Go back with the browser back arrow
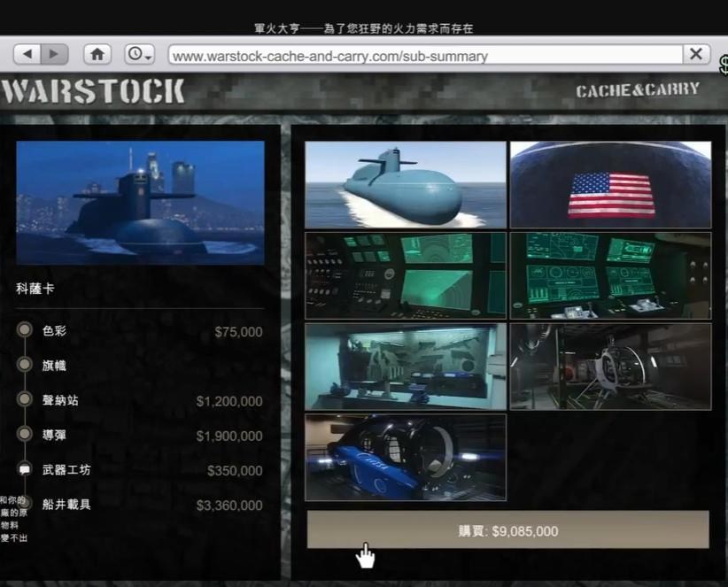The image size is (728, 587). tap(27, 54)
